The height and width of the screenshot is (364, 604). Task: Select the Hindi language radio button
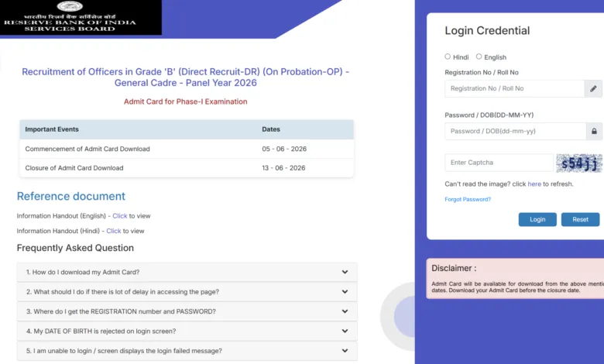[x=448, y=57]
